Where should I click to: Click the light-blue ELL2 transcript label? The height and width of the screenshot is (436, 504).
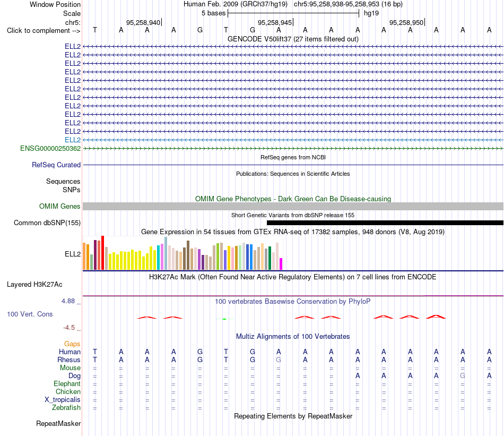[73, 140]
